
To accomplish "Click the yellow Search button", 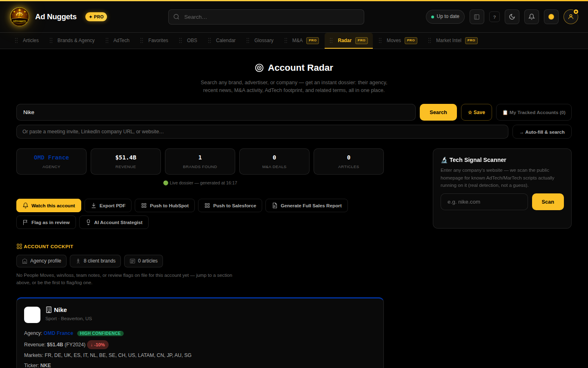I will (438, 112).
